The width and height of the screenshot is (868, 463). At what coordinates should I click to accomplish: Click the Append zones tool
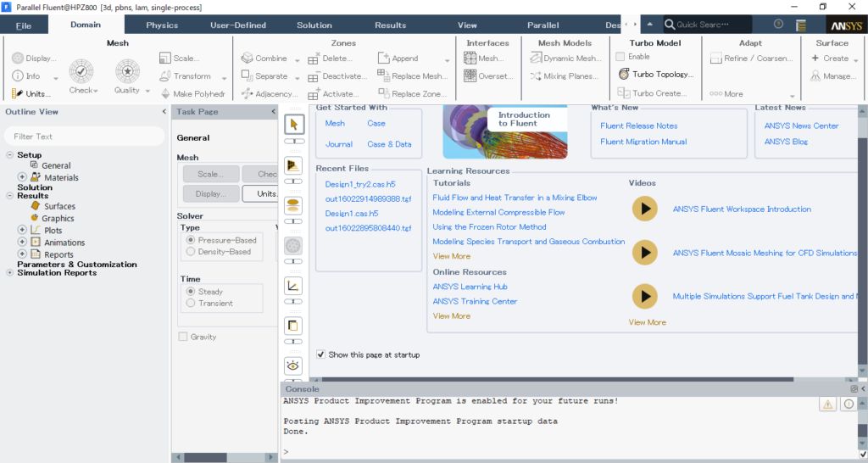pyautogui.click(x=398, y=59)
